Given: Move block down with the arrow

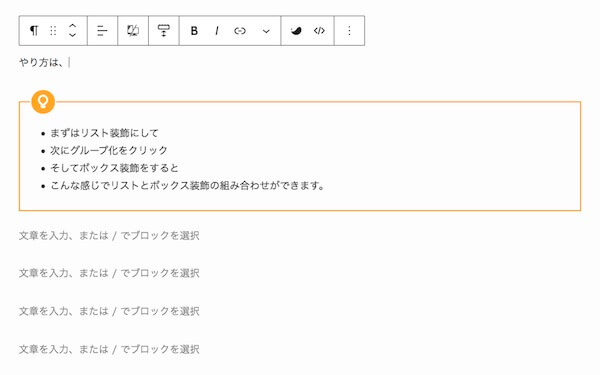Looking at the screenshot, I should click(72, 35).
